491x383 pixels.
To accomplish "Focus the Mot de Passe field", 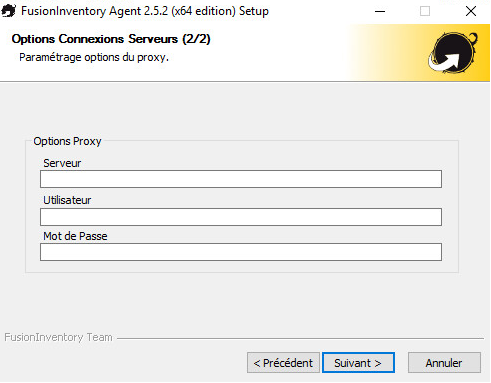I will coord(241,252).
